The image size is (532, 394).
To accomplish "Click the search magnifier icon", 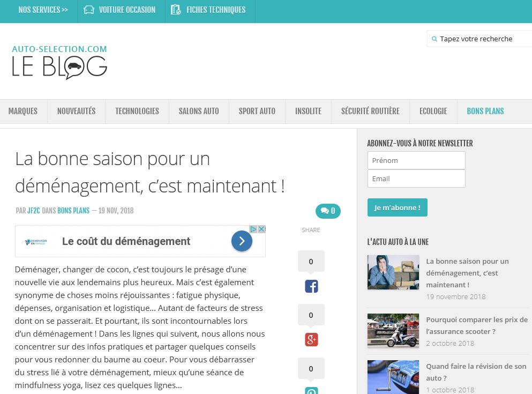I will (x=434, y=39).
